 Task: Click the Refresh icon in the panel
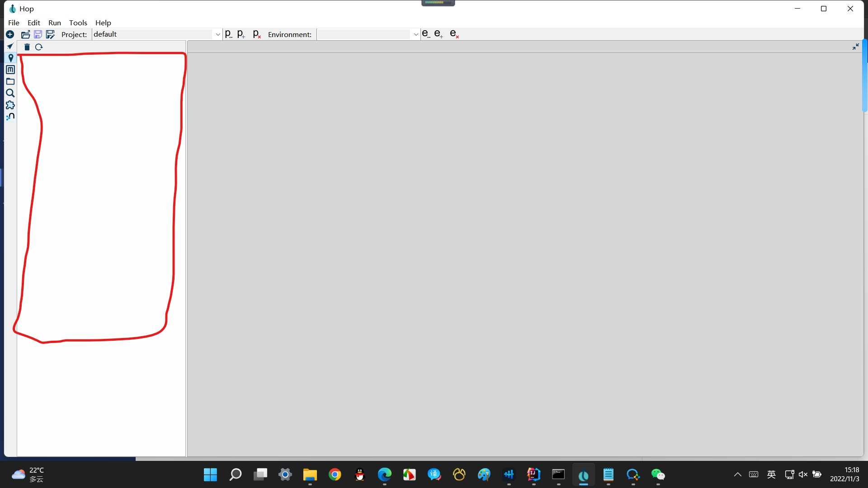point(39,47)
